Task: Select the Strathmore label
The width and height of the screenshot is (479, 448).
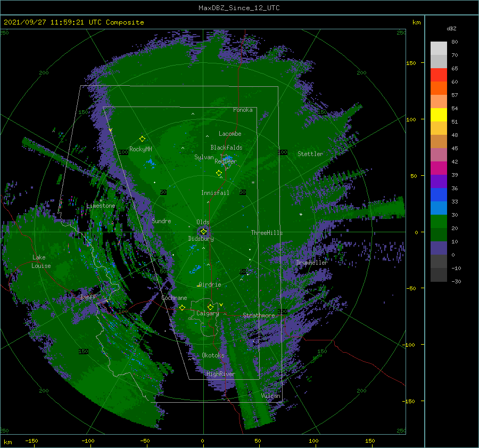Action: [259, 315]
